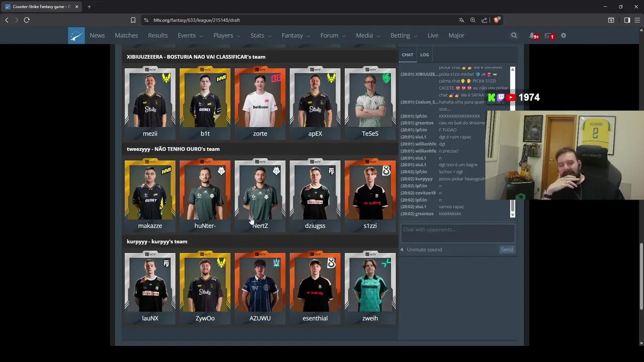Image resolution: width=644 pixels, height=362 pixels.
Task: Click kurpyyy's chat message 'posso pickar heavygod'
Action: click(x=462, y=179)
